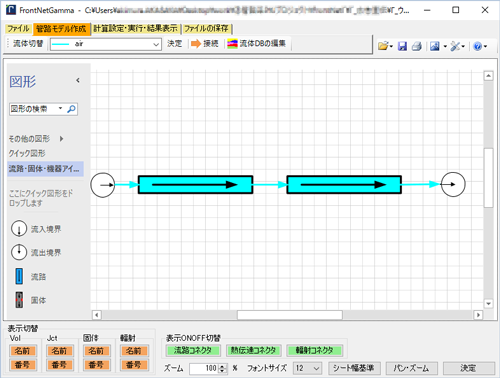Open the folder icon in the toolbar
The height and width of the screenshot is (378, 500).
pyautogui.click(x=383, y=46)
